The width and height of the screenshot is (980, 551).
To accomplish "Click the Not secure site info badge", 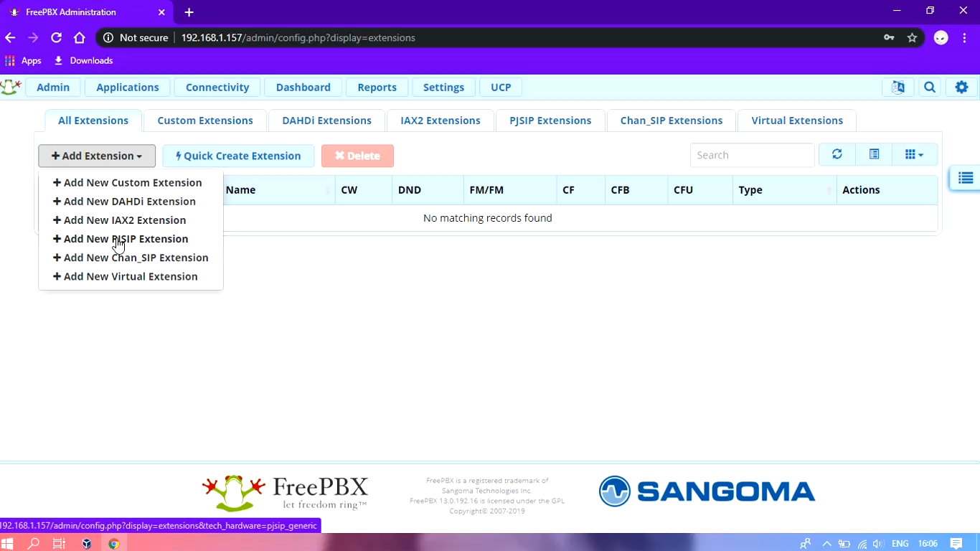I will [x=136, y=37].
